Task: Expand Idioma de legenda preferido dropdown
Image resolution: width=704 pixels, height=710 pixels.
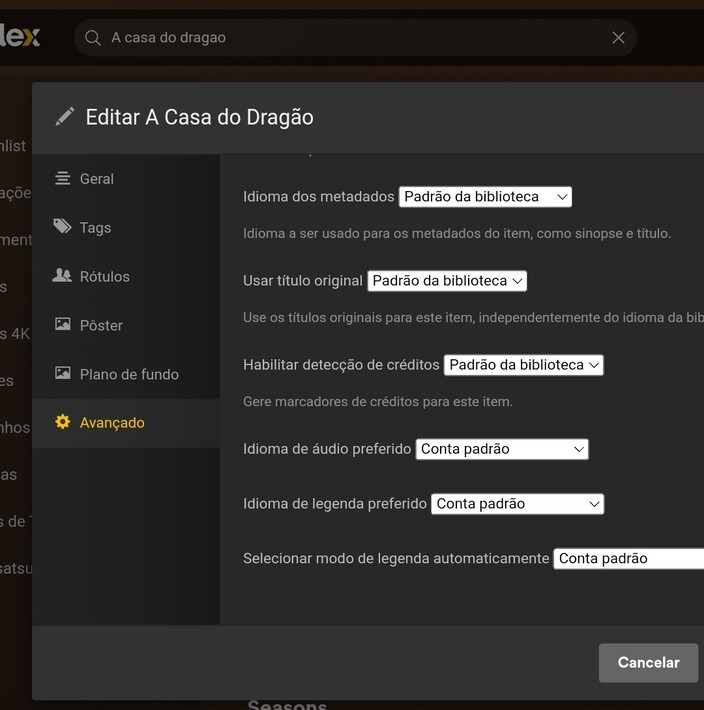Action: pyautogui.click(x=517, y=504)
